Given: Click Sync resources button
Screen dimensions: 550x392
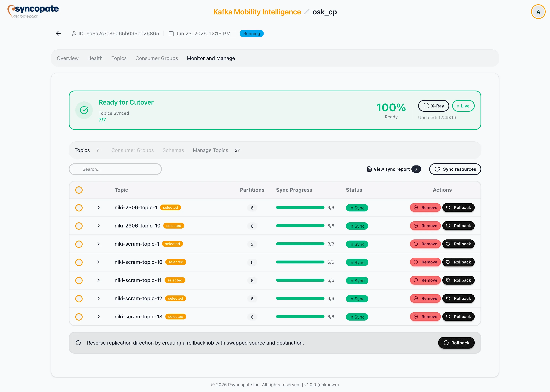Looking at the screenshot, I should click(x=455, y=169).
